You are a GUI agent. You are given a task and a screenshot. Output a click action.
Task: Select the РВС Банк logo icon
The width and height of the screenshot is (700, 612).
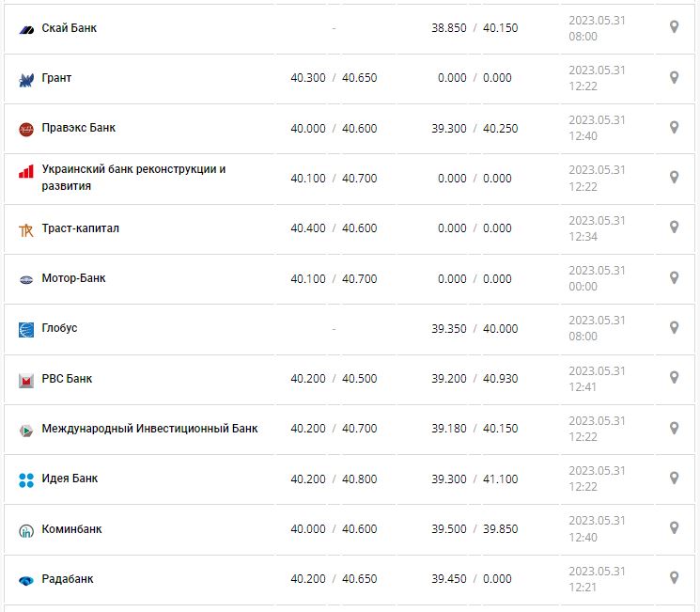26,380
